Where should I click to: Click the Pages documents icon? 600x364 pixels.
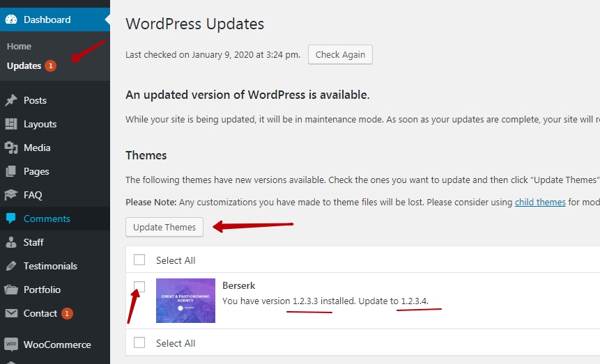tap(11, 171)
